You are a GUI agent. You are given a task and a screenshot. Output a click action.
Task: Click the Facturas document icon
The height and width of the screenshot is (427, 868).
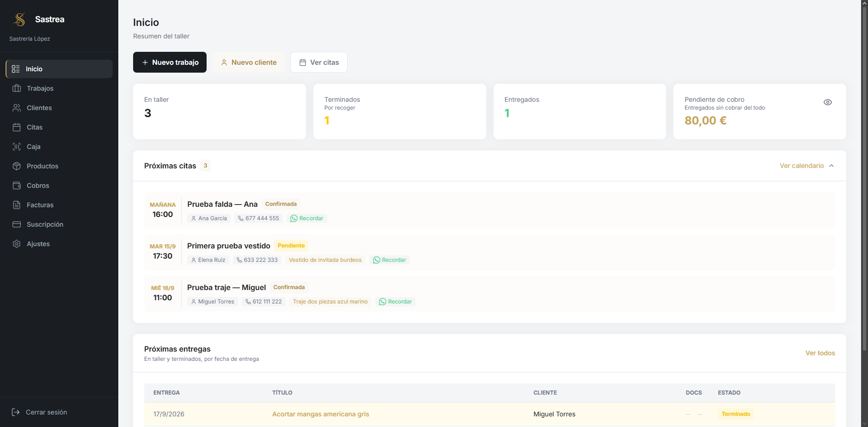pos(17,205)
